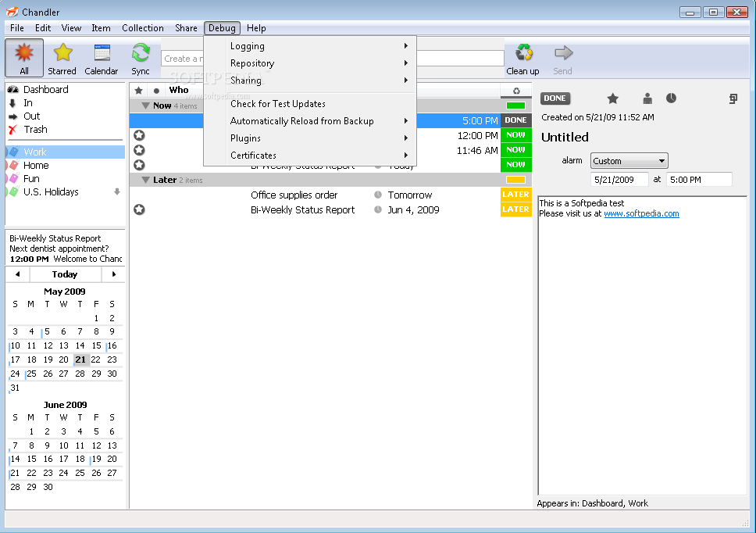756x533 pixels.
Task: Open the Help menu
Action: coord(256,28)
